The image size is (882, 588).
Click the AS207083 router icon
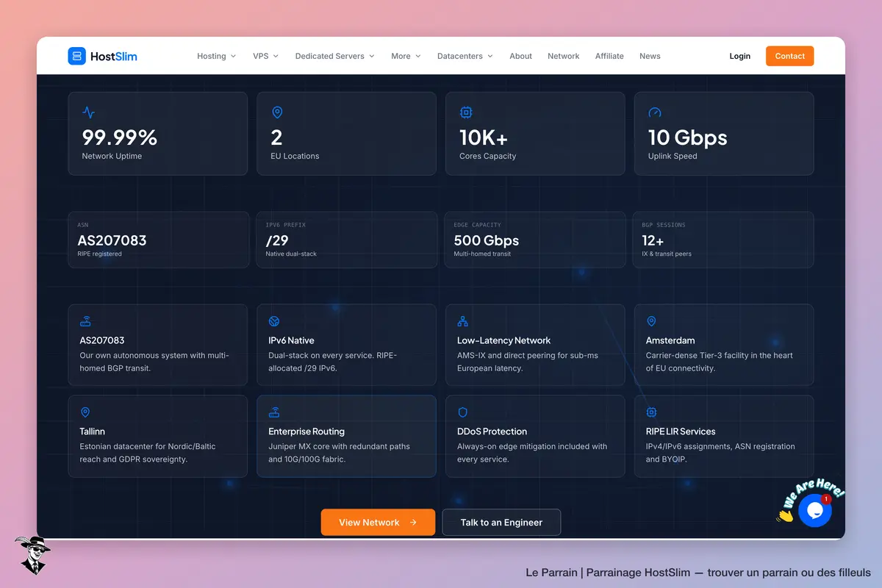(85, 322)
